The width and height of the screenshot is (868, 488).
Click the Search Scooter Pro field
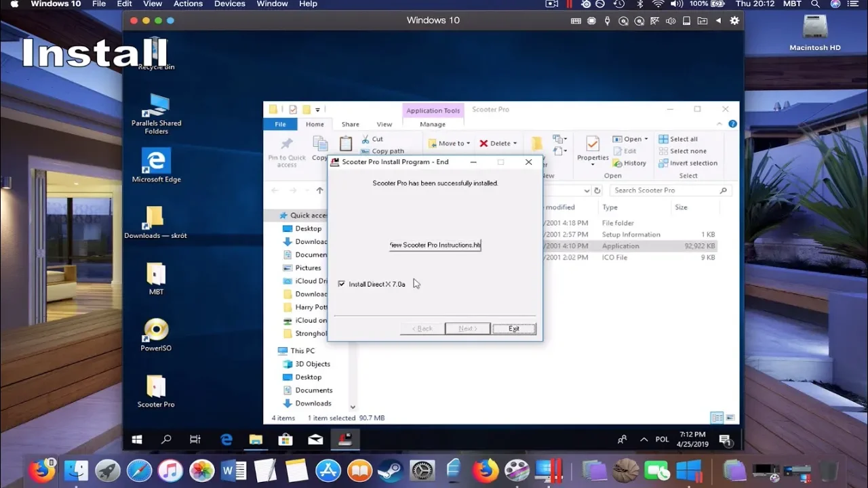pyautogui.click(x=671, y=190)
